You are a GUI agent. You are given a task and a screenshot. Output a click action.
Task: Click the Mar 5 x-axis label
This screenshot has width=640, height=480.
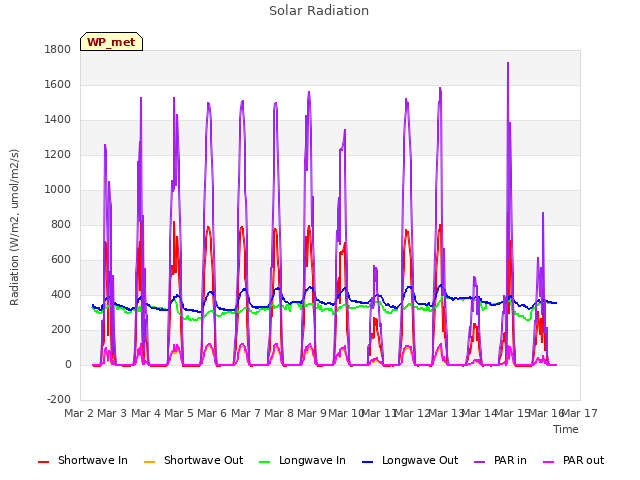click(x=179, y=413)
